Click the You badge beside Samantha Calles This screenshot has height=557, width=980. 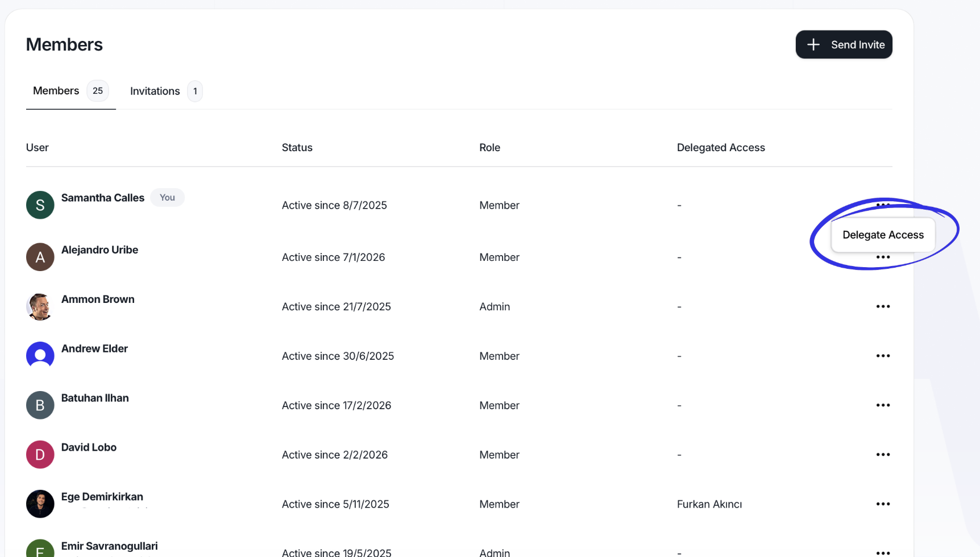167,198
